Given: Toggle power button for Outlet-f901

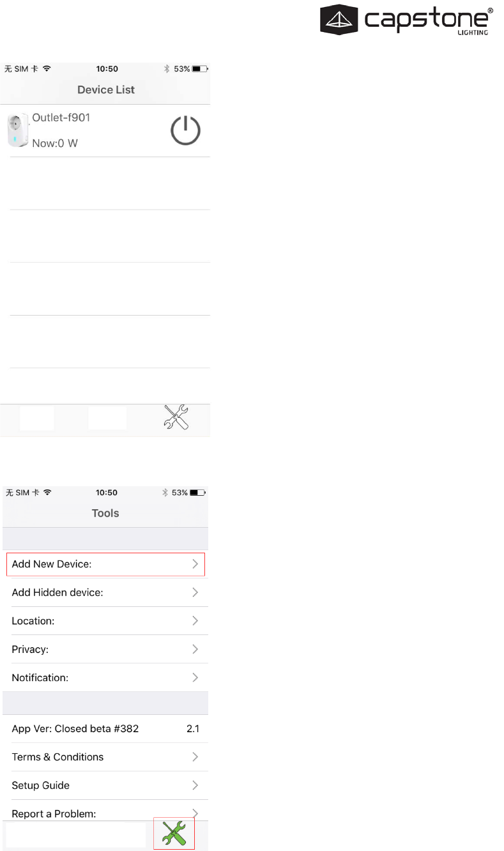Looking at the screenshot, I should 185,130.
